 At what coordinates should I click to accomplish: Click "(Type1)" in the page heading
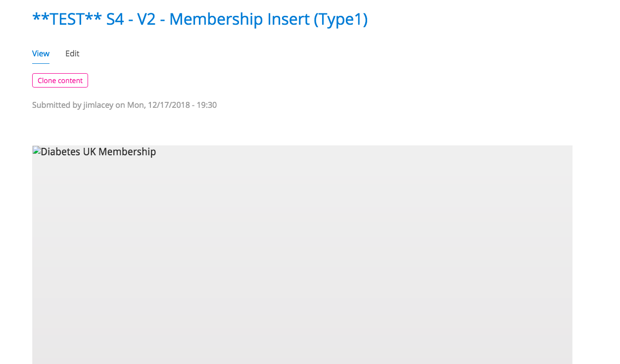(340, 19)
